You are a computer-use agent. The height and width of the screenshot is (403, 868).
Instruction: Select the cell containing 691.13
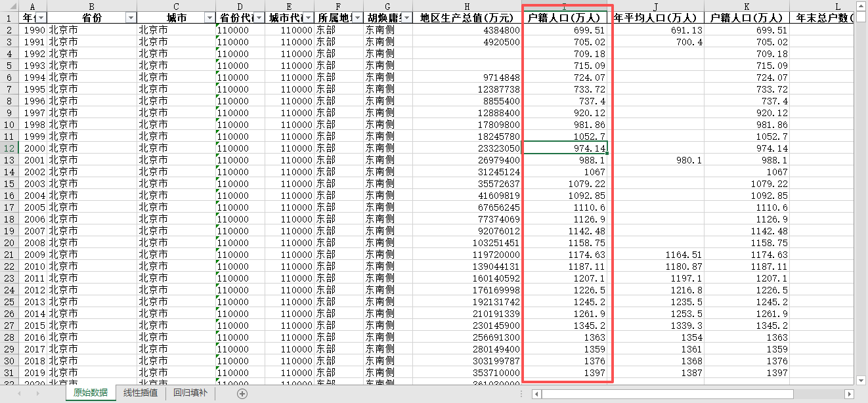[656, 30]
